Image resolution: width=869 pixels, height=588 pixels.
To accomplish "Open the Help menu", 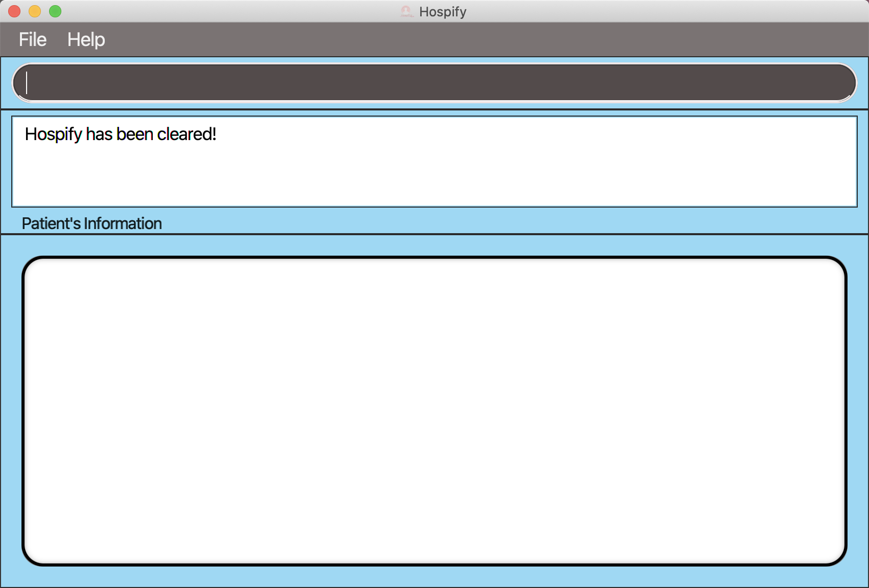I will tap(86, 39).
